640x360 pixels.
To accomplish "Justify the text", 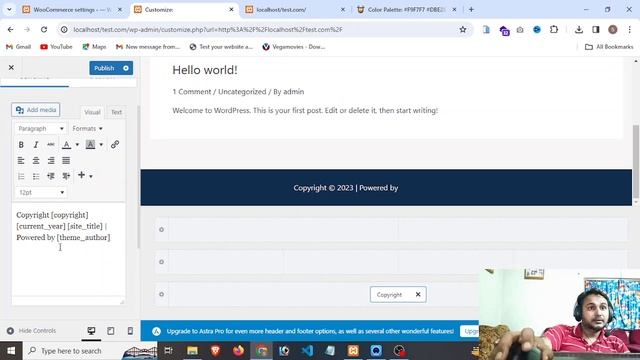I will tap(66, 160).
